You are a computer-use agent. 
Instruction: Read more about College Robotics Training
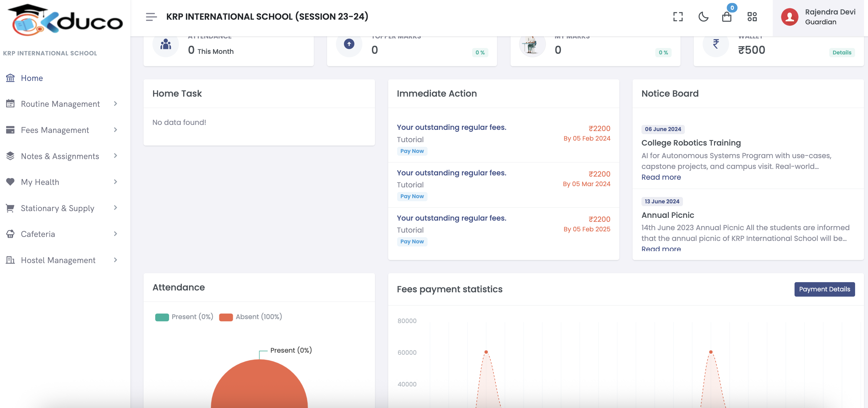point(661,177)
